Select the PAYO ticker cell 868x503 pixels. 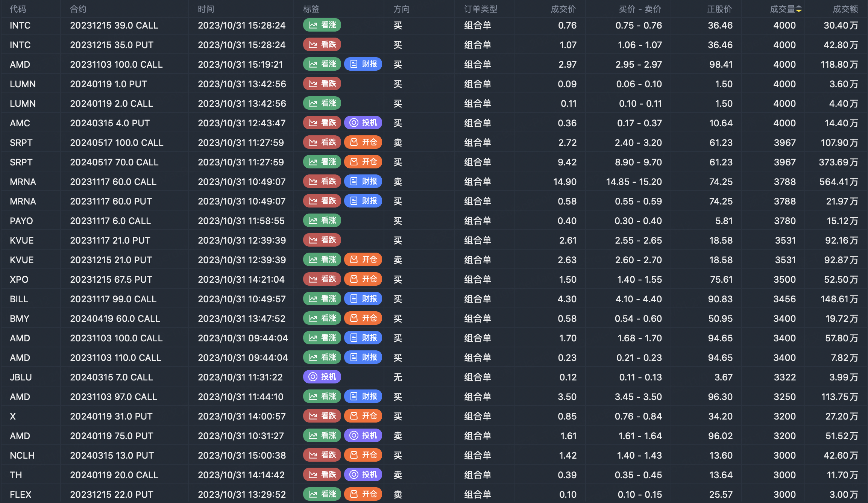(21, 221)
